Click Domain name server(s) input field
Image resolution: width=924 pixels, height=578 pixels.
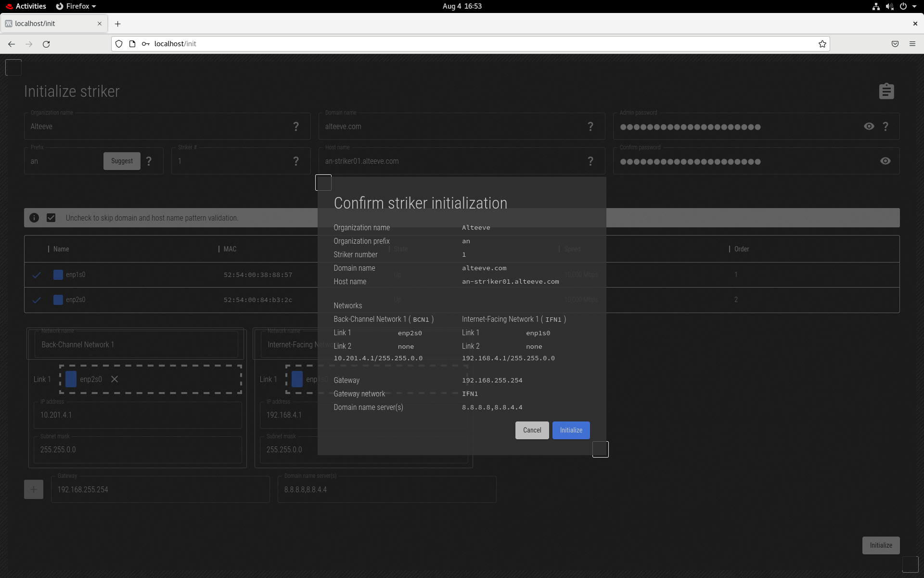(387, 489)
